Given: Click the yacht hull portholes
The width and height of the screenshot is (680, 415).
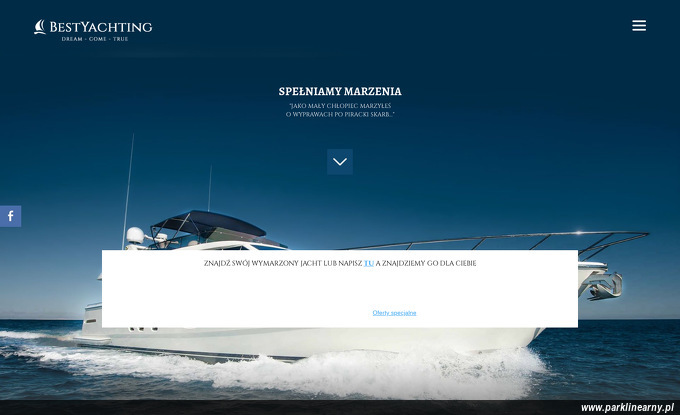Looking at the screenshot, I should tap(143, 329).
